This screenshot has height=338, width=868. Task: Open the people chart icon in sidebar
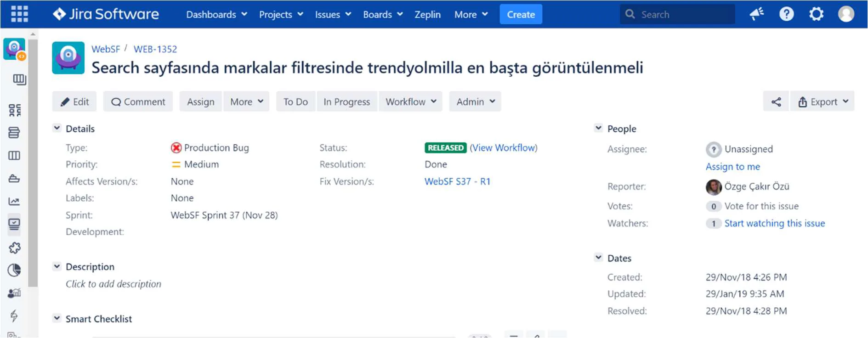tap(14, 293)
